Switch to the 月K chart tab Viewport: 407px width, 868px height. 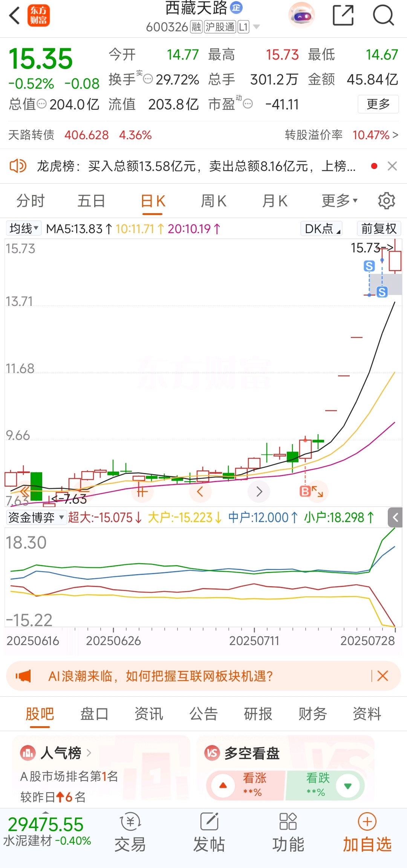pyautogui.click(x=275, y=201)
